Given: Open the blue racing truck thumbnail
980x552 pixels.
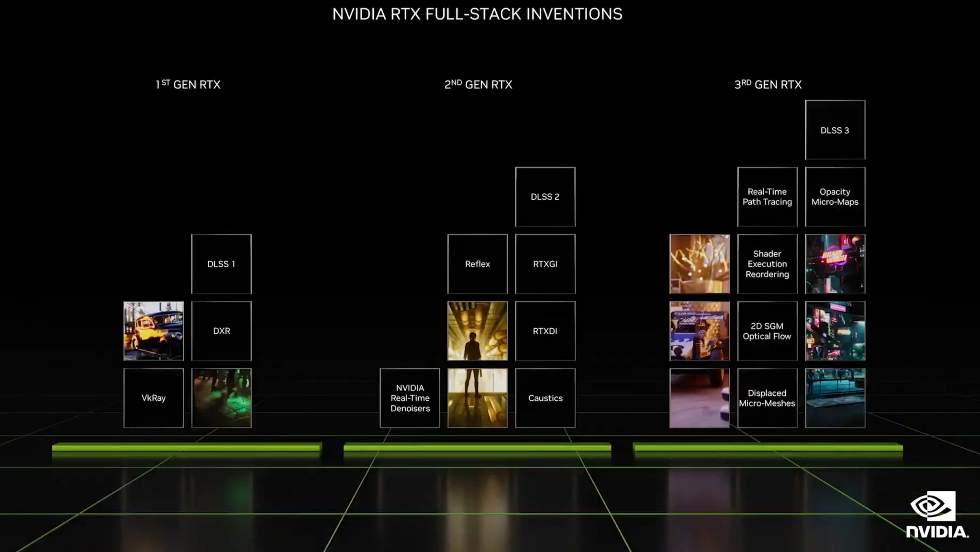Looking at the screenshot, I should coord(700,331).
